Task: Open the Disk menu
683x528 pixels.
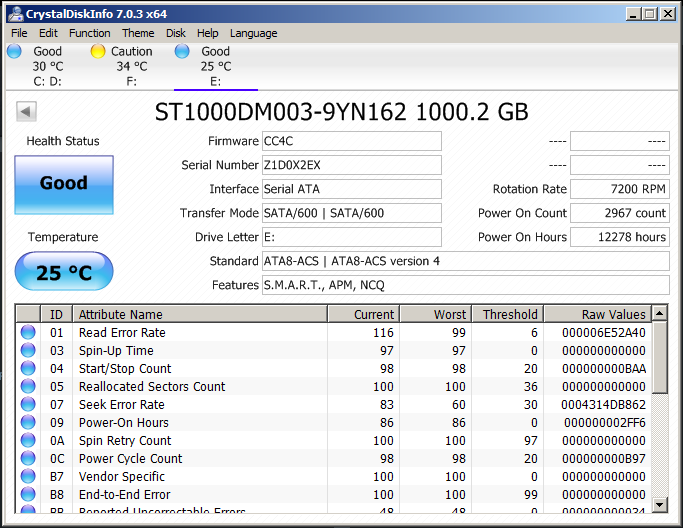Action: click(176, 33)
